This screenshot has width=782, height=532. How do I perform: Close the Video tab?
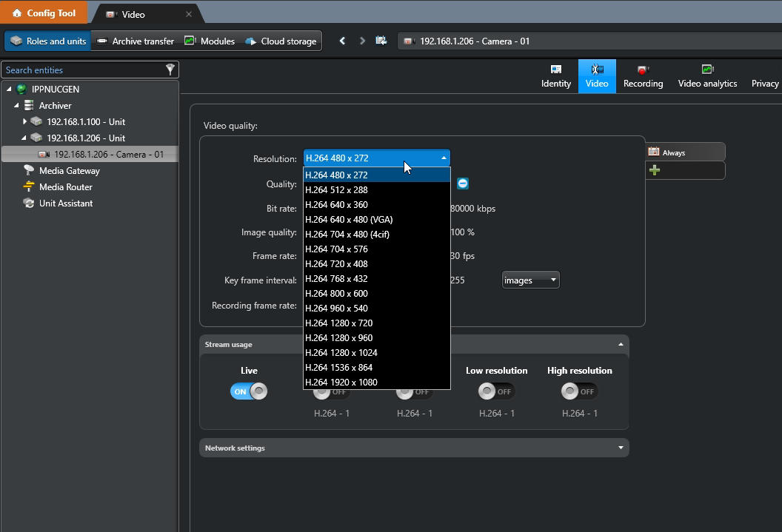[189, 14]
